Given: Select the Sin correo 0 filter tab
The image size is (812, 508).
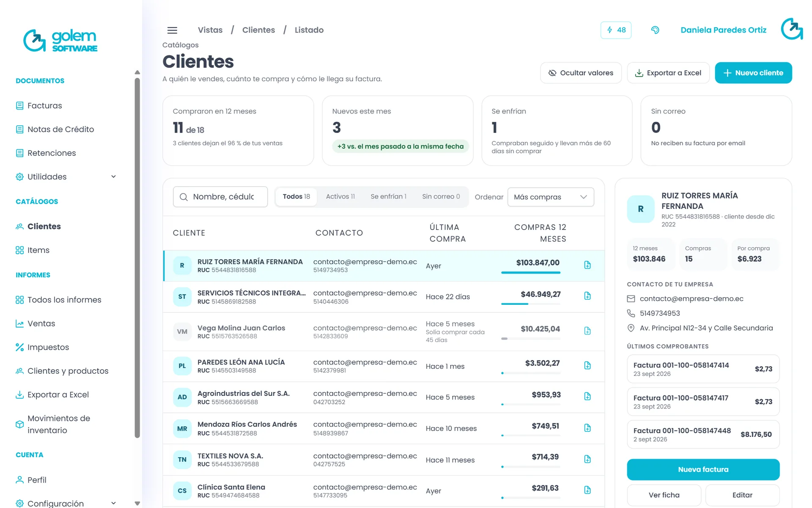Looking at the screenshot, I should [x=441, y=196].
